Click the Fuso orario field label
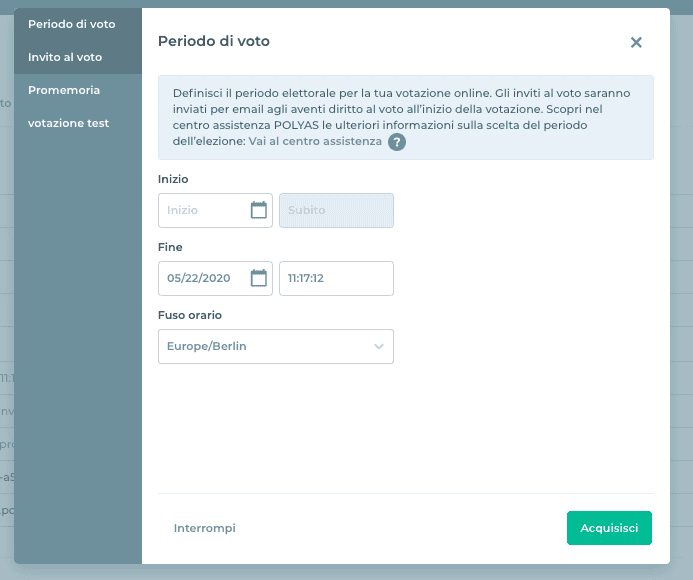 (190, 315)
